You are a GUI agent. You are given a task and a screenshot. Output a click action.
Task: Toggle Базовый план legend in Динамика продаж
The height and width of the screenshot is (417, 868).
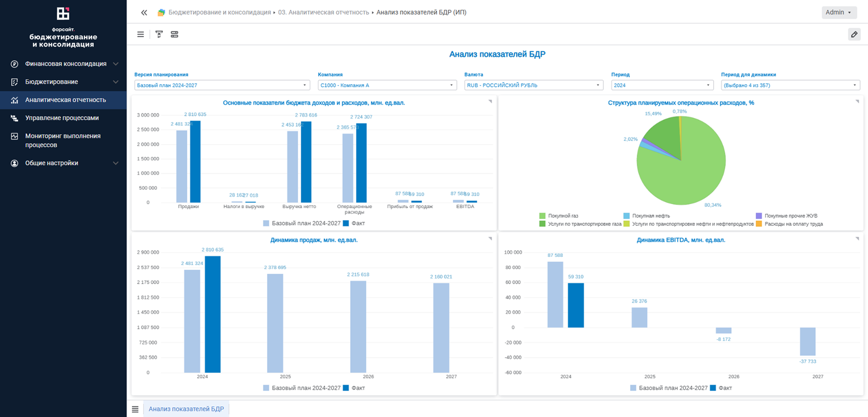click(x=302, y=388)
